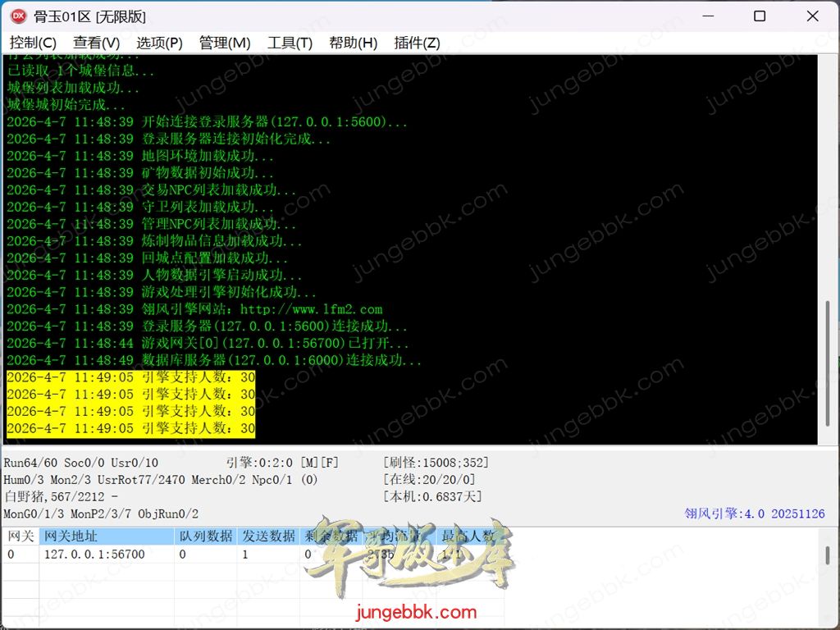The height and width of the screenshot is (630, 840).
Task: Open the 选项(P) menu
Action: pyautogui.click(x=159, y=43)
